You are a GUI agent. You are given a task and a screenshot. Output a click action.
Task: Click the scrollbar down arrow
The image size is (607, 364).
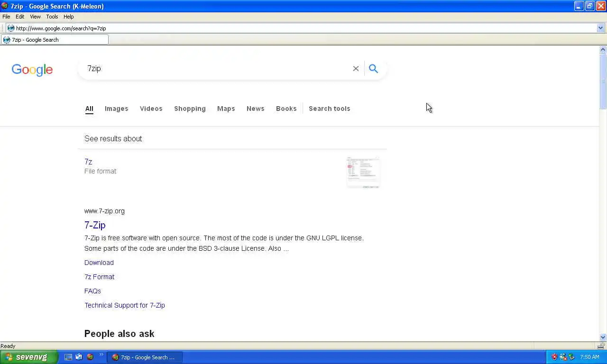(603, 337)
